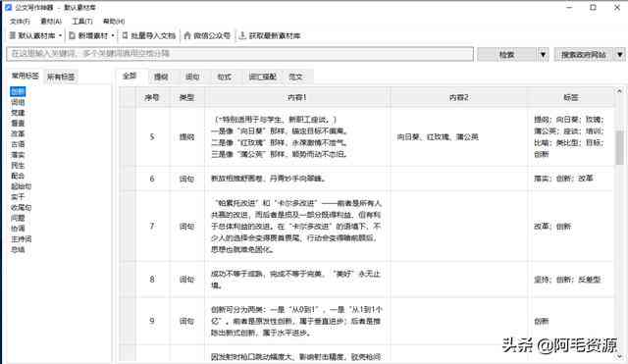The image size is (628, 364).
Task: Click the 序号 column header
Action: click(x=152, y=97)
